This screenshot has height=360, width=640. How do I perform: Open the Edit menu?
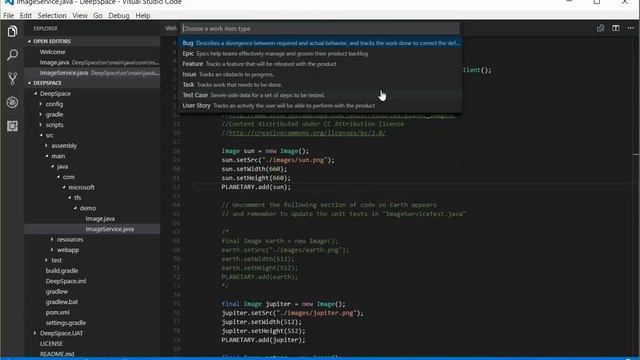pos(26,16)
